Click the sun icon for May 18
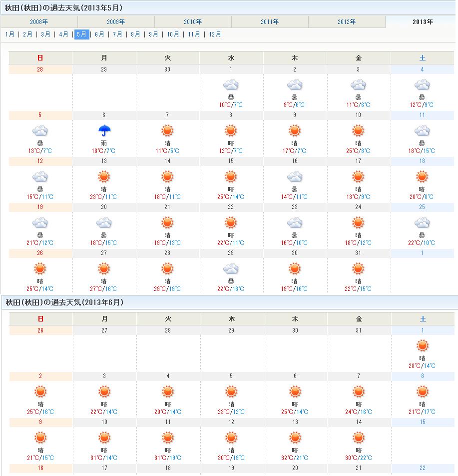458x476 pixels. 422,177
